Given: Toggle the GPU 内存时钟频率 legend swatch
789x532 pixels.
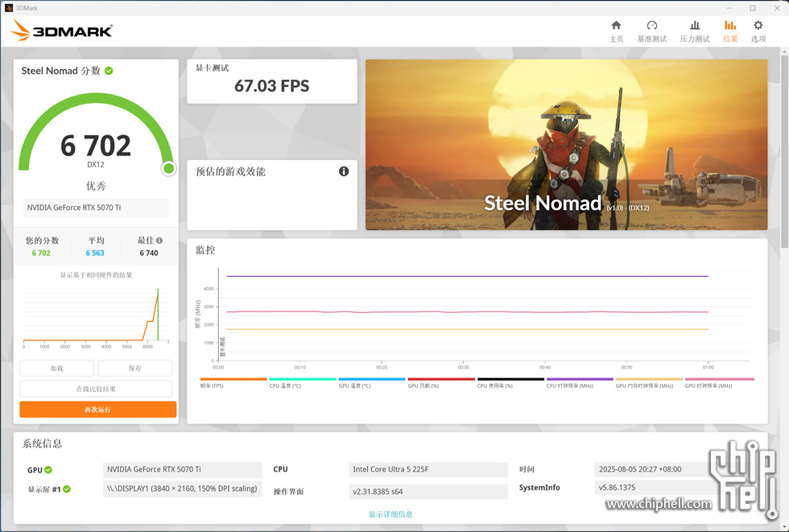Looking at the screenshot, I should pyautogui.click(x=649, y=379).
